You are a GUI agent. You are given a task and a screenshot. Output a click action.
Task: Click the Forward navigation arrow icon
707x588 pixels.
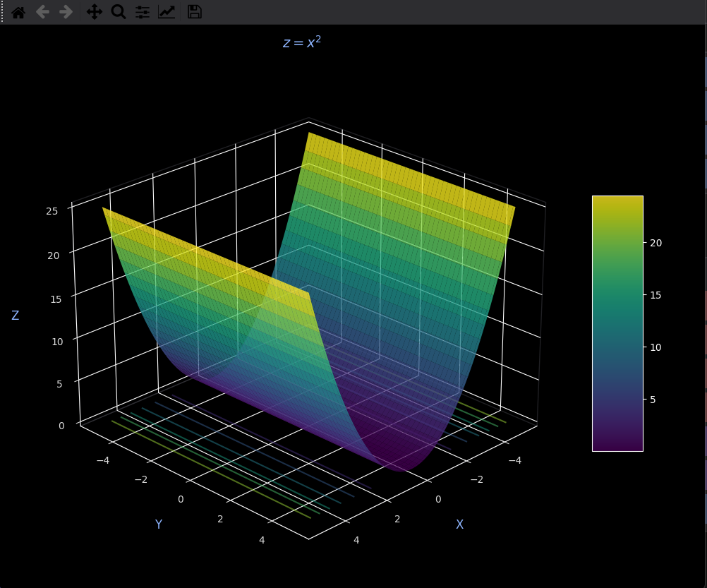click(65, 12)
